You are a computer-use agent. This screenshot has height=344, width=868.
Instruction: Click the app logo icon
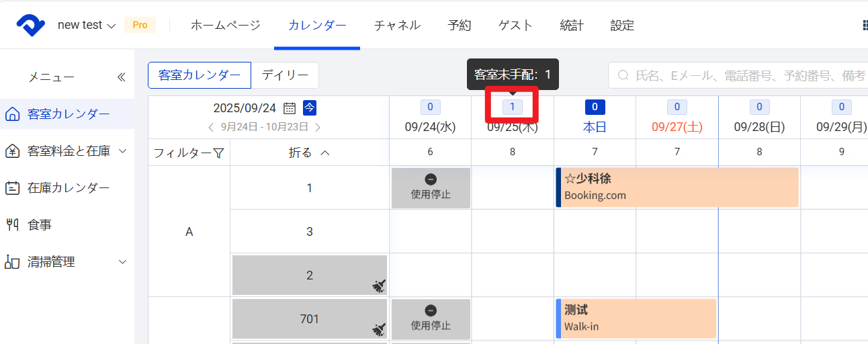(31, 26)
